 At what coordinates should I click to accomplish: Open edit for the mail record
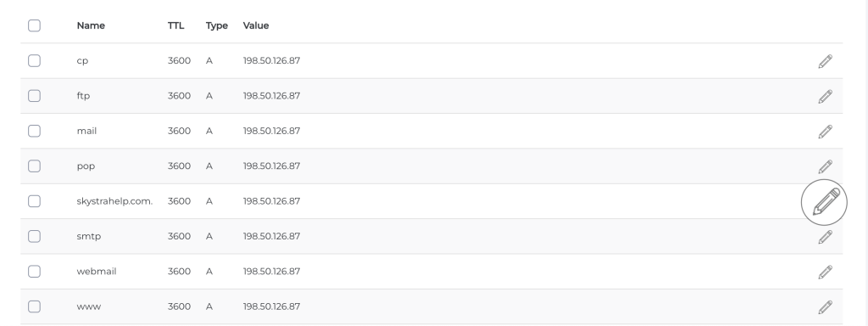(x=825, y=132)
